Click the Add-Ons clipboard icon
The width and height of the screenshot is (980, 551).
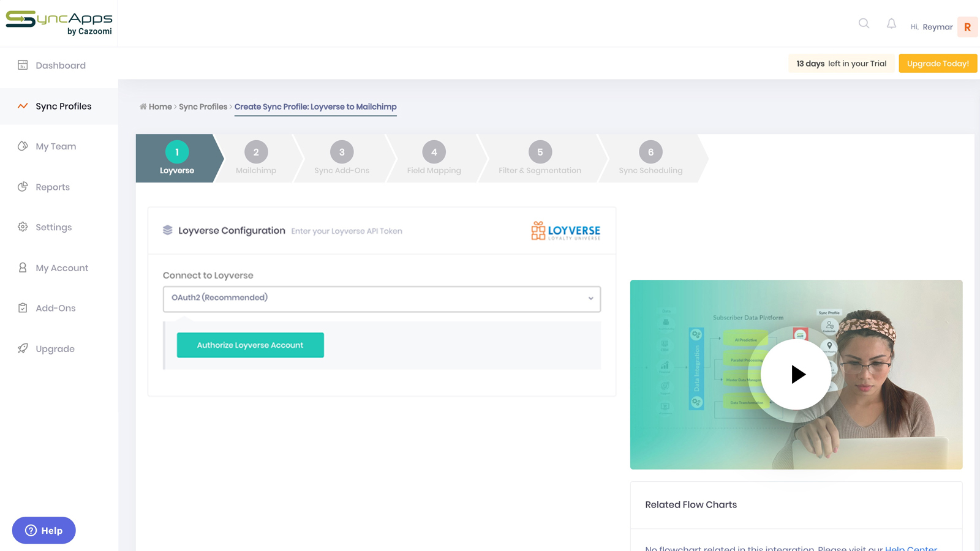22,308
